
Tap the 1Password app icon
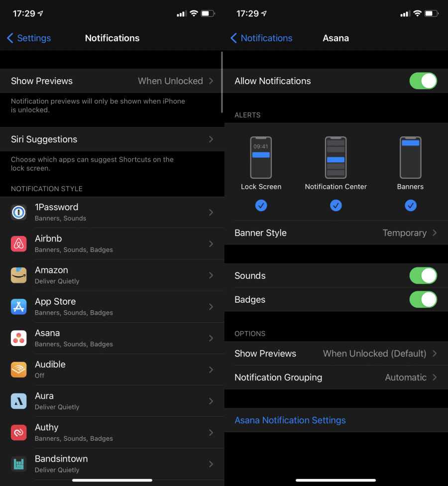18,213
